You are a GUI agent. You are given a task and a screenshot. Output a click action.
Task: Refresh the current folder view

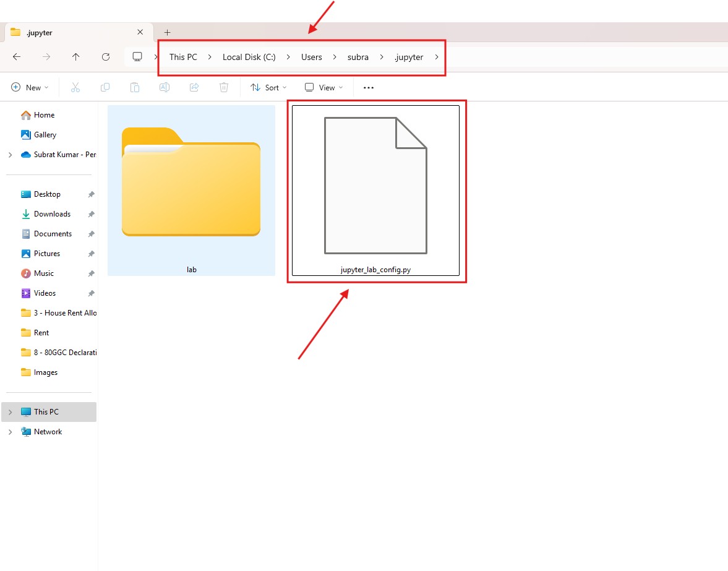click(106, 57)
